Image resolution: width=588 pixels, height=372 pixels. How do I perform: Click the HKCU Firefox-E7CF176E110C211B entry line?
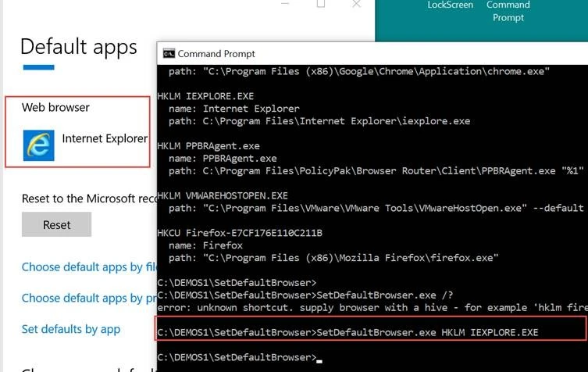pos(241,232)
